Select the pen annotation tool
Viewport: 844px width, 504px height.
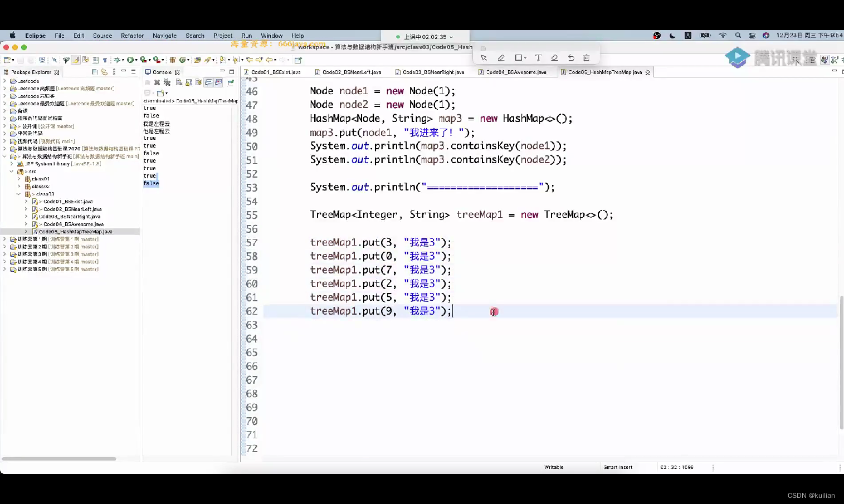[x=501, y=58]
